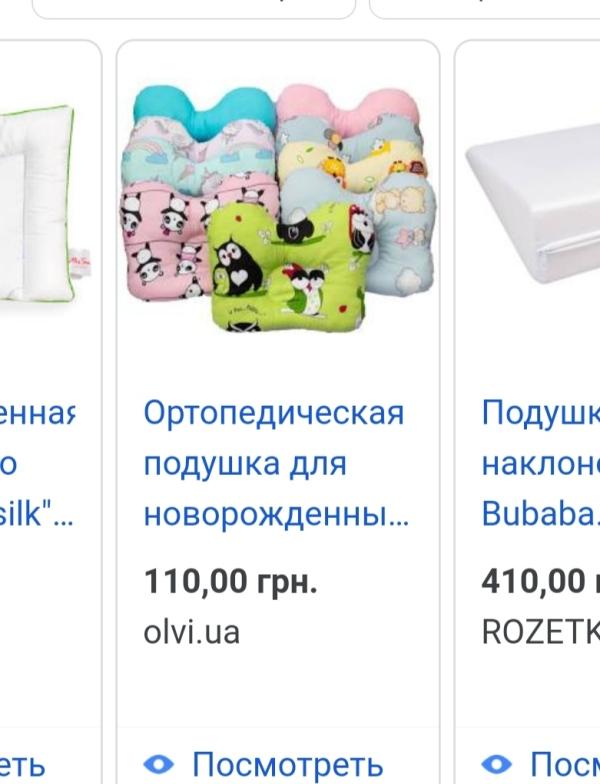Click Посмотреть on the ROZETKA card

tap(565, 765)
